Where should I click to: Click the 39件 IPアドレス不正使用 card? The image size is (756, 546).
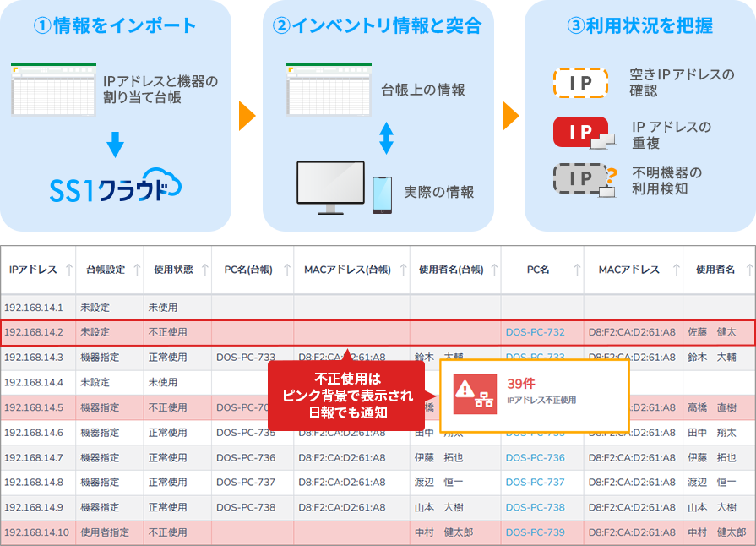tap(535, 396)
